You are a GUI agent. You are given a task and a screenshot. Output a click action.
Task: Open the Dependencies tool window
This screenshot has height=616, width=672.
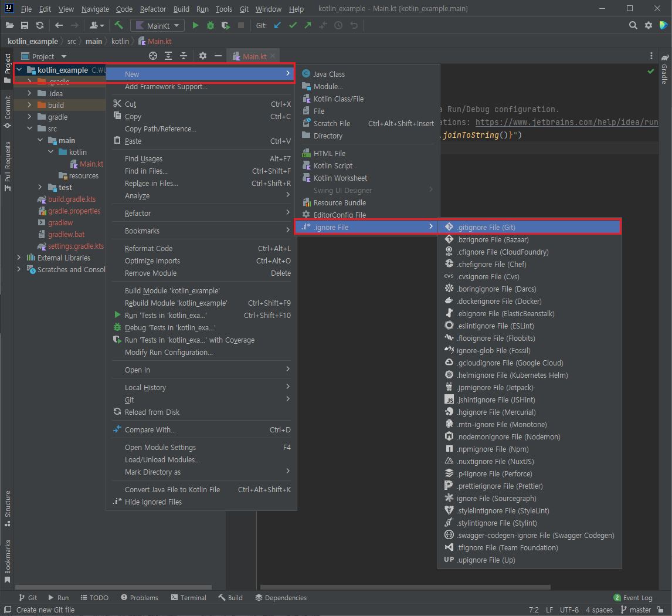click(281, 598)
